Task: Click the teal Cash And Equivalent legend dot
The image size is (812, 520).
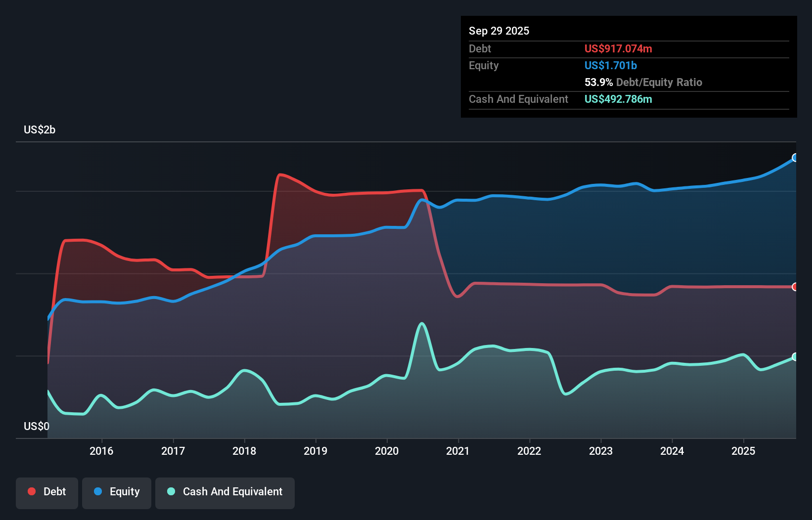Action: 171,491
